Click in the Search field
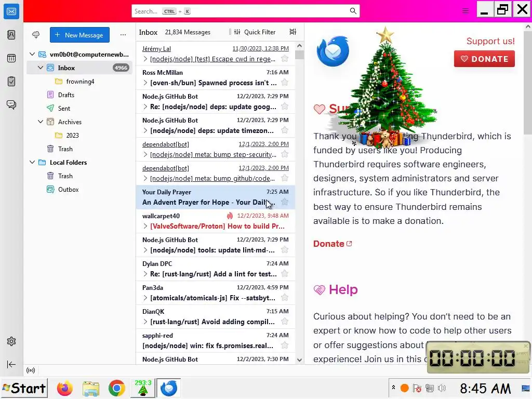 click(246, 11)
